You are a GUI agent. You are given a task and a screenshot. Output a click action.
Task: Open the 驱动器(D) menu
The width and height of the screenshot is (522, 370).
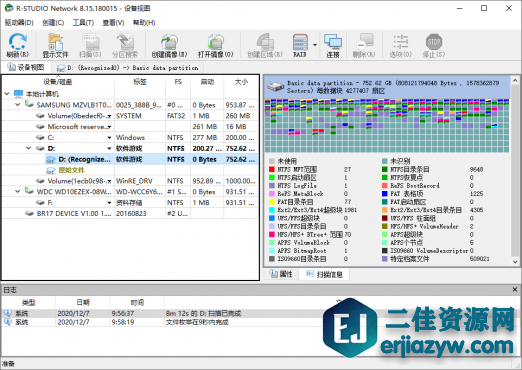coord(19,23)
